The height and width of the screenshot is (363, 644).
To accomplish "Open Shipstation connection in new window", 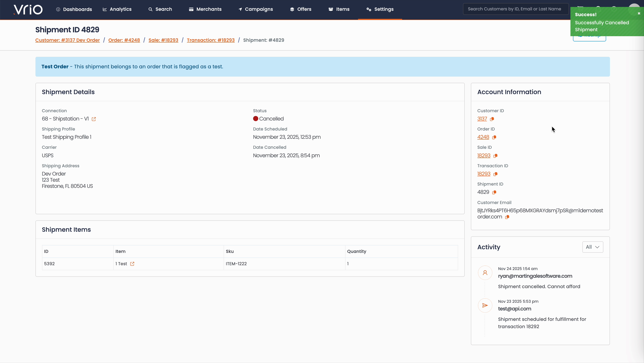I will tap(94, 119).
